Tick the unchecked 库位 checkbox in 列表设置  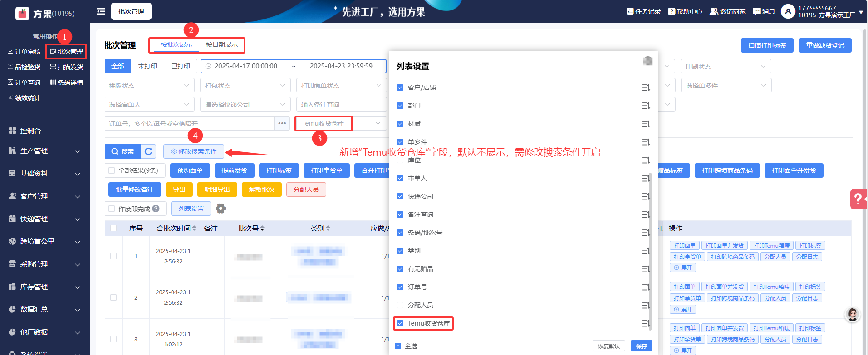[x=400, y=160]
